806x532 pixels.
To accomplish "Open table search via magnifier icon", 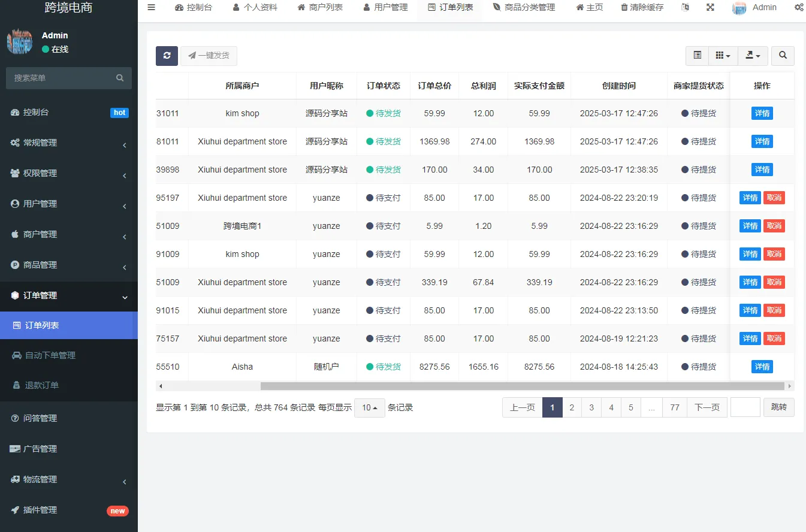I will pos(783,55).
